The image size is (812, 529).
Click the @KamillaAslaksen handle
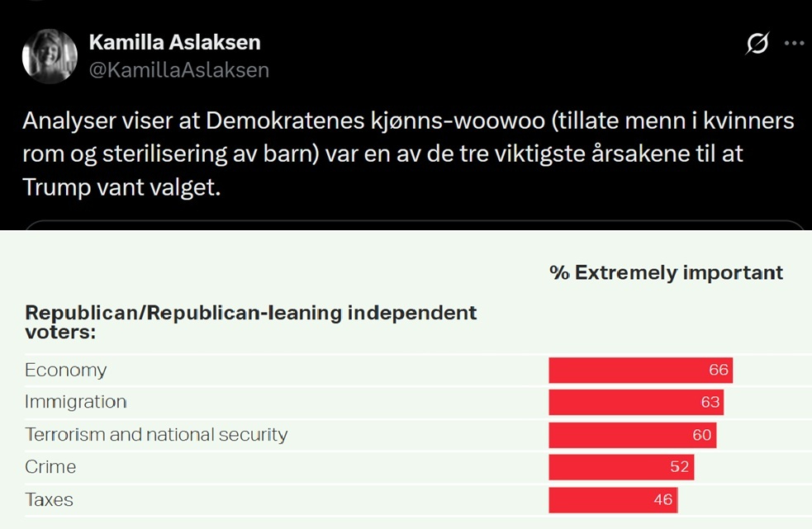(178, 70)
